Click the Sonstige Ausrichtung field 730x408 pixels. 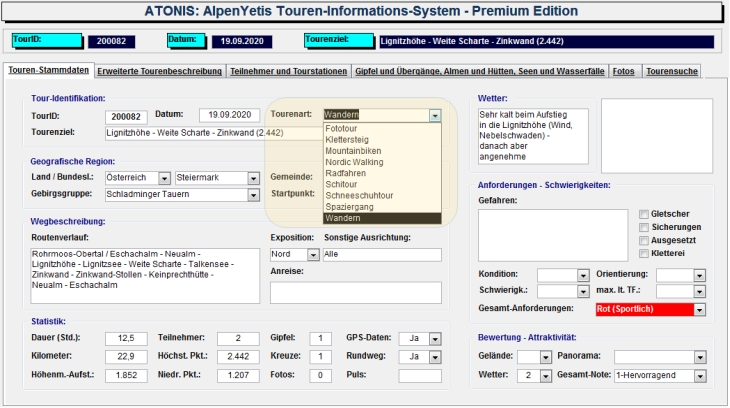[382, 255]
